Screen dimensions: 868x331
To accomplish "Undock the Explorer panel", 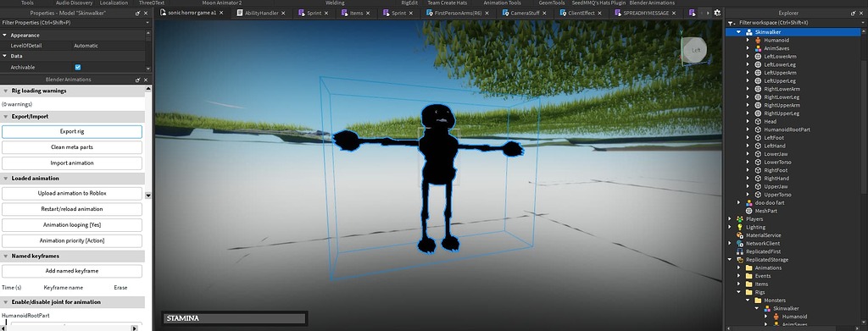I will pyautogui.click(x=853, y=13).
